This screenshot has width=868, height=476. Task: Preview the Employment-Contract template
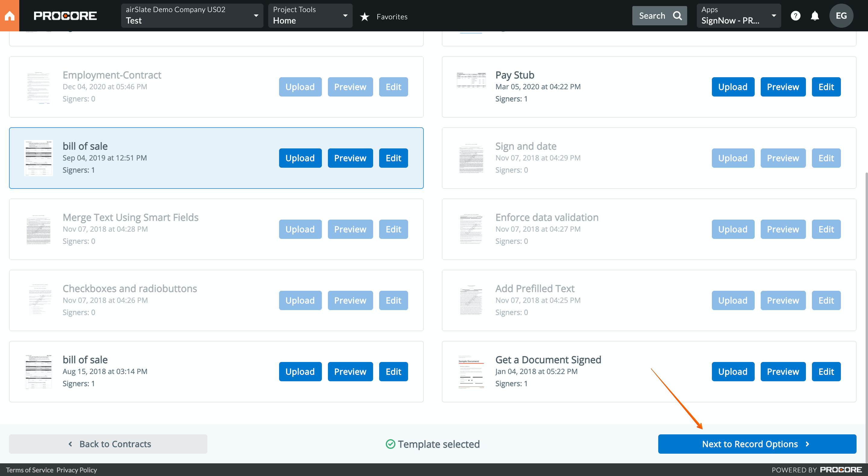pos(350,87)
